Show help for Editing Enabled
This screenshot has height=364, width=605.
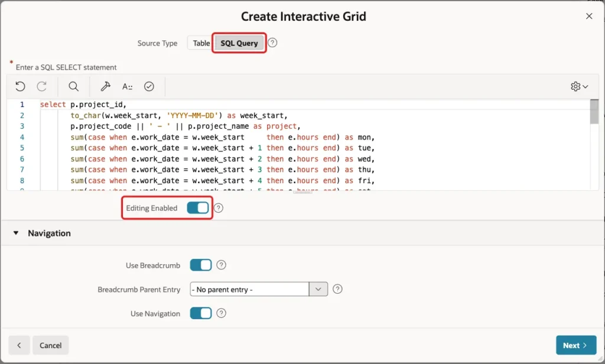219,208
